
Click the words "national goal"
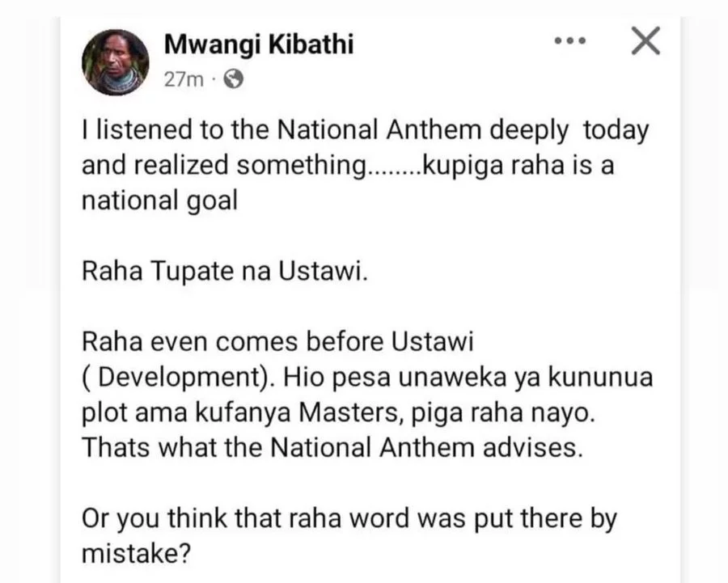click(x=159, y=201)
